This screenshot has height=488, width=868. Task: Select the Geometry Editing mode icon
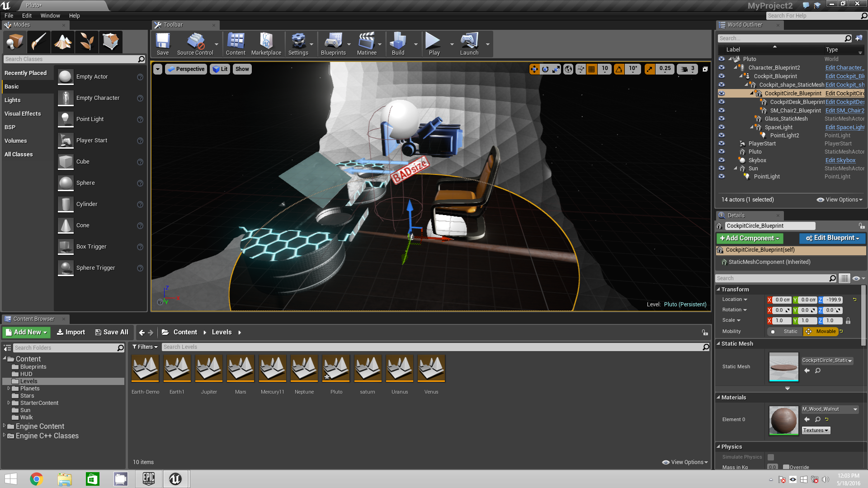tap(110, 42)
